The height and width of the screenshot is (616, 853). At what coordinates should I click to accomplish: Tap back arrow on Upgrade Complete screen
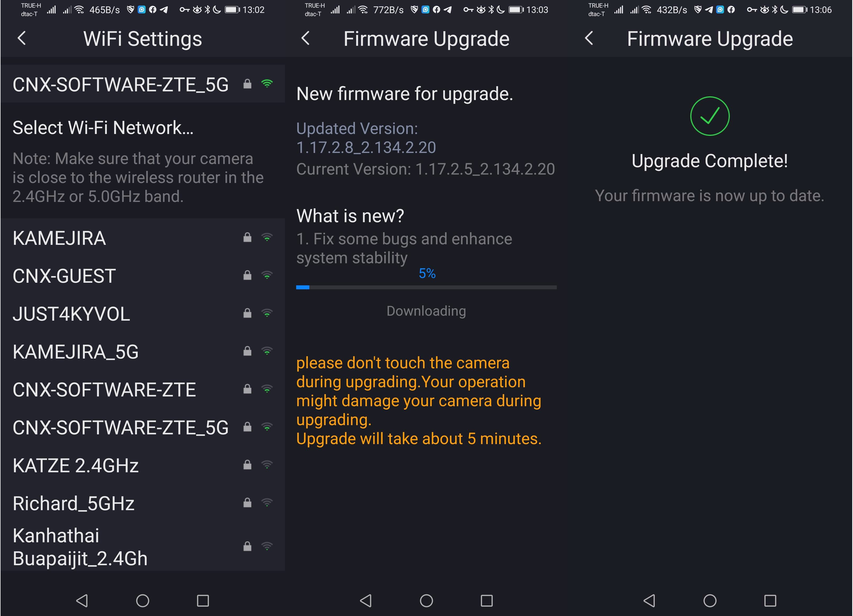pos(589,38)
